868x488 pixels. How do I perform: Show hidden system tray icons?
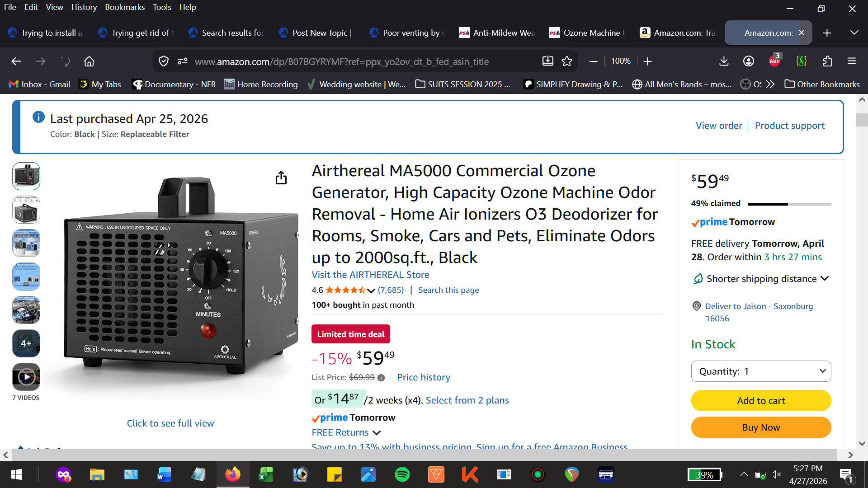743,474
